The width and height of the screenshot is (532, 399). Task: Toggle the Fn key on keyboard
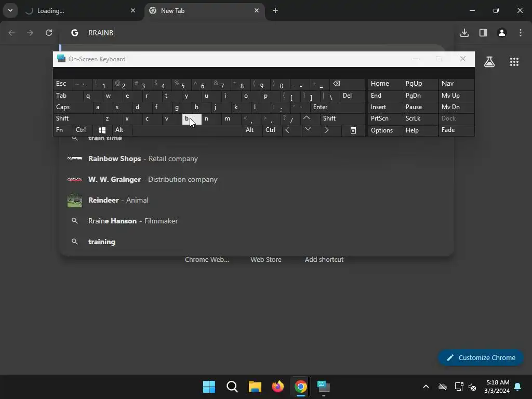(x=63, y=130)
